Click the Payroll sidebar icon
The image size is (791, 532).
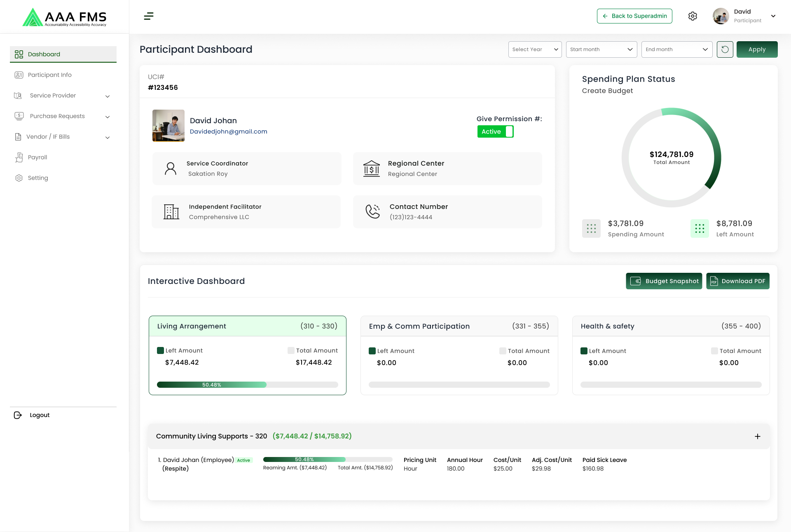tap(19, 157)
